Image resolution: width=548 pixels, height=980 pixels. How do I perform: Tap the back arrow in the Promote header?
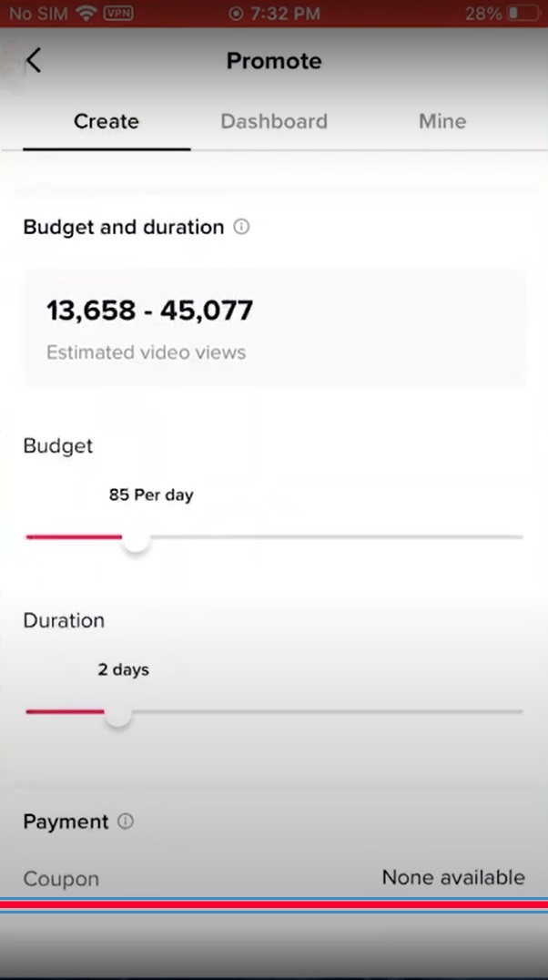click(34, 61)
